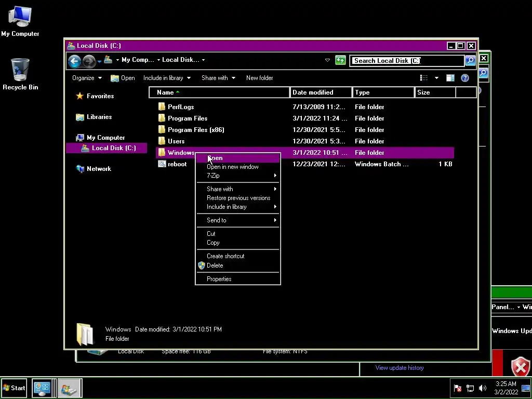
Task: Expand Include in library context submenu
Action: 238,207
